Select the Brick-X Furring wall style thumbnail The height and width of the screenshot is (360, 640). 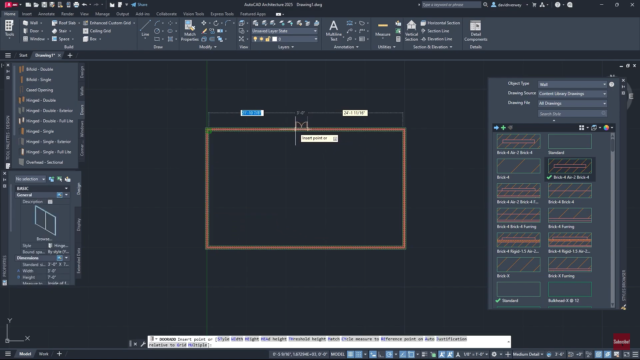coord(569,265)
